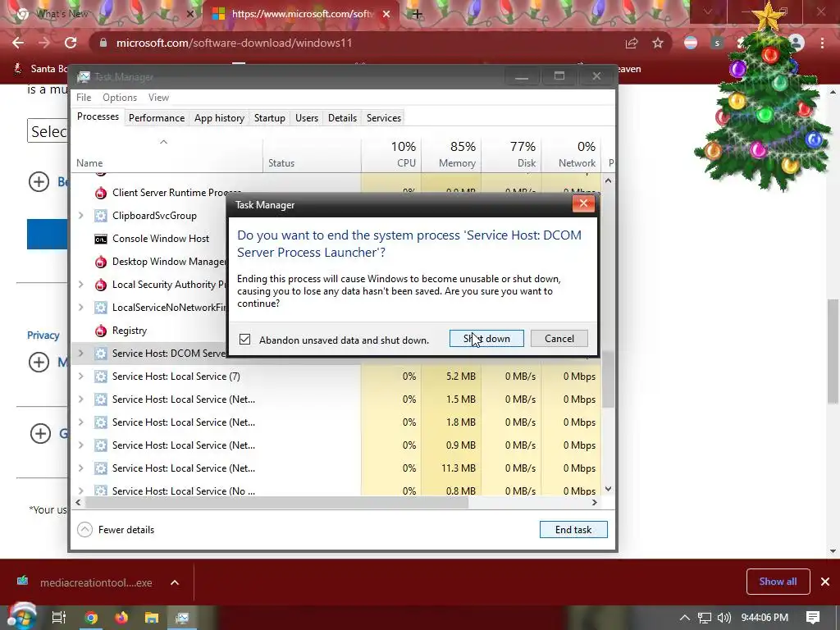This screenshot has height=630, width=840.
Task: Open Windows Start button
Action: [21, 617]
